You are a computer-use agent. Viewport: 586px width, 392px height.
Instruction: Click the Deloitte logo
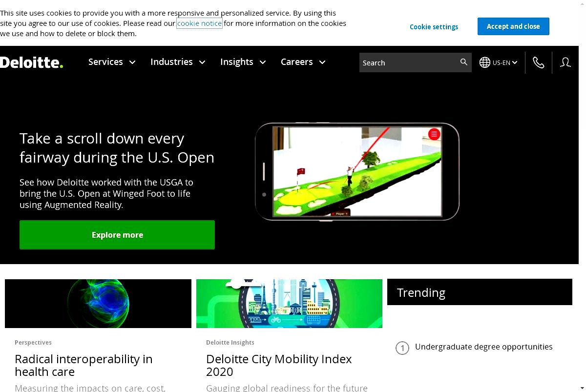point(32,62)
